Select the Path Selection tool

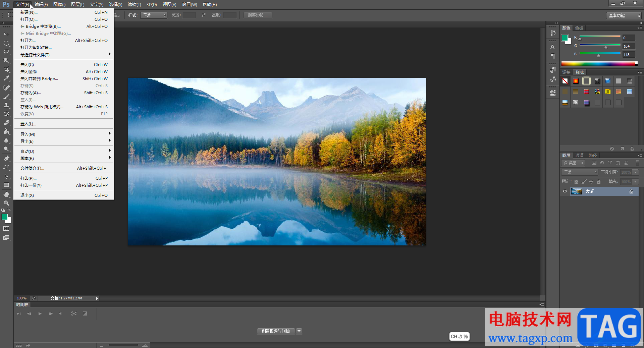[6, 176]
